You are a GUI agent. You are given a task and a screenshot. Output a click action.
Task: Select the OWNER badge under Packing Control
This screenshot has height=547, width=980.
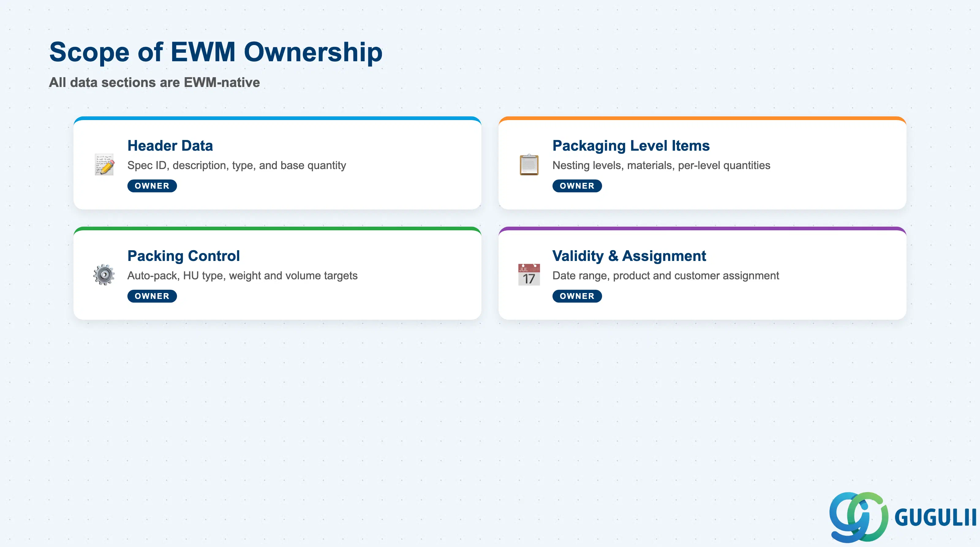coord(152,296)
